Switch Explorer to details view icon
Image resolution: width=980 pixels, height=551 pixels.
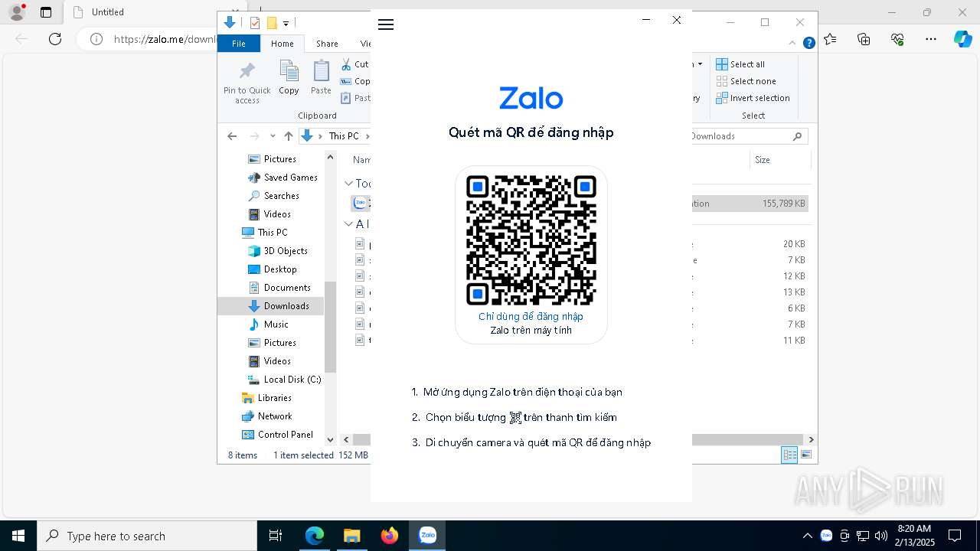pos(789,455)
